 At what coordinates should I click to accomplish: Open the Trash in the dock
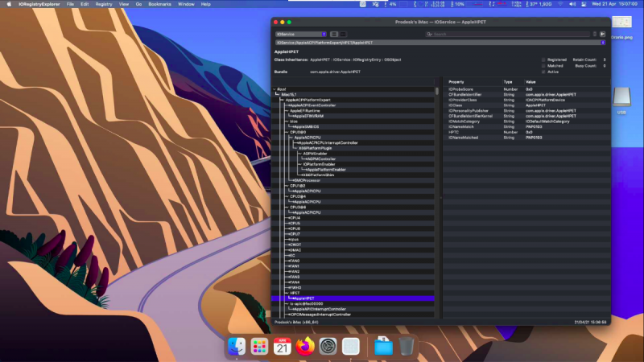(407, 347)
